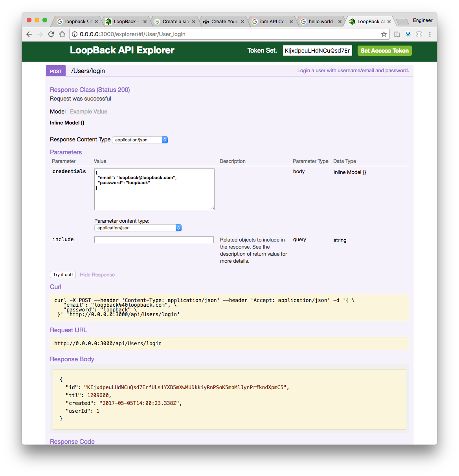Switch to the 'loopback' Google search tab

[77, 22]
